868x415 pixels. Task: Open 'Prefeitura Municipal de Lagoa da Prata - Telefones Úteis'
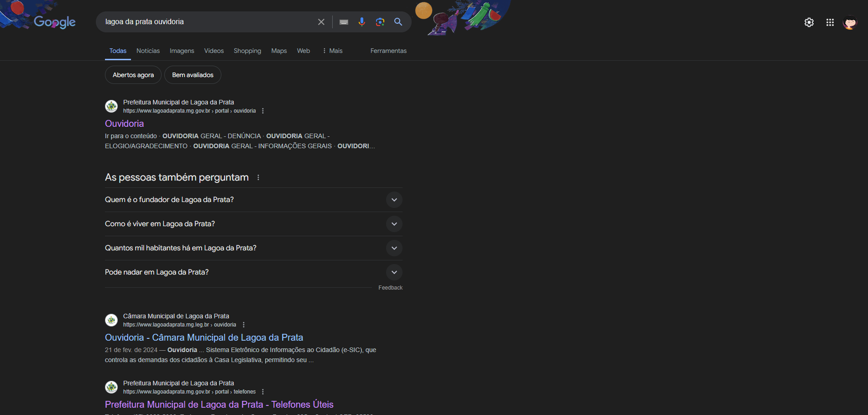coord(219,405)
